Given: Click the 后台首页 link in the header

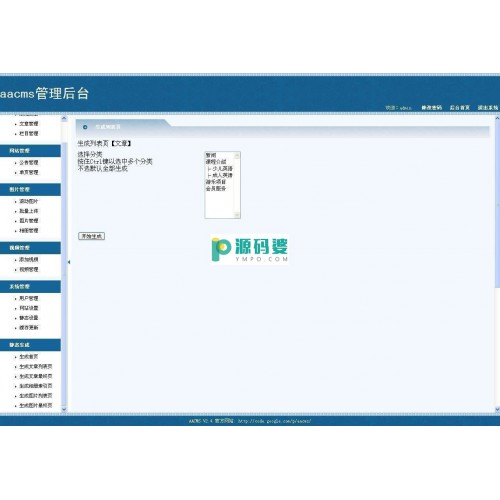Looking at the screenshot, I should (x=460, y=108).
